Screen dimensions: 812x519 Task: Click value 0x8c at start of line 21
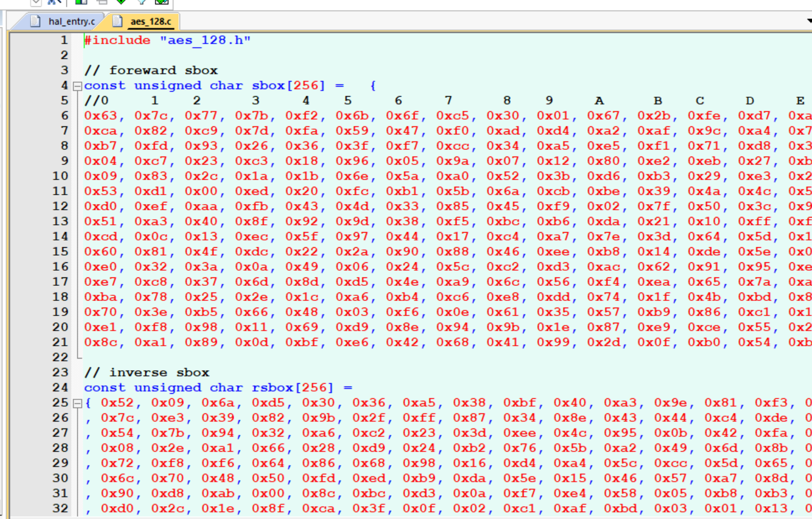[x=101, y=342]
